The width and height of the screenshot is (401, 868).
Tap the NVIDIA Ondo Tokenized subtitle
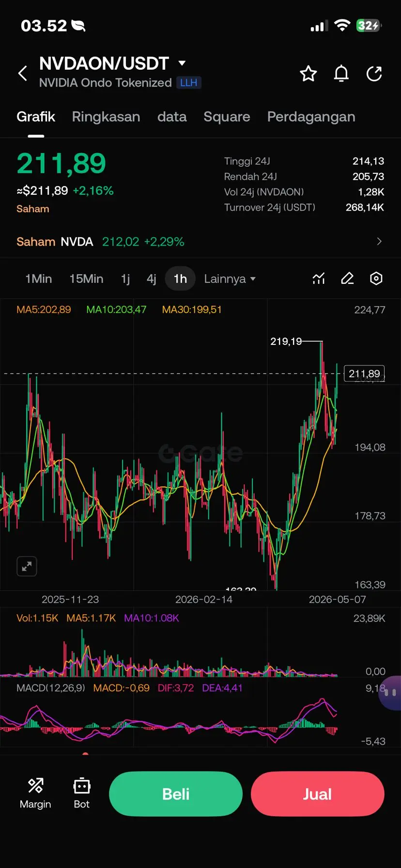pos(106,83)
